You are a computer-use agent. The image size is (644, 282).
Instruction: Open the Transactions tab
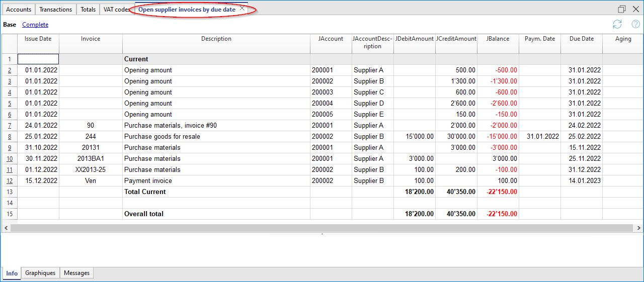click(x=55, y=10)
